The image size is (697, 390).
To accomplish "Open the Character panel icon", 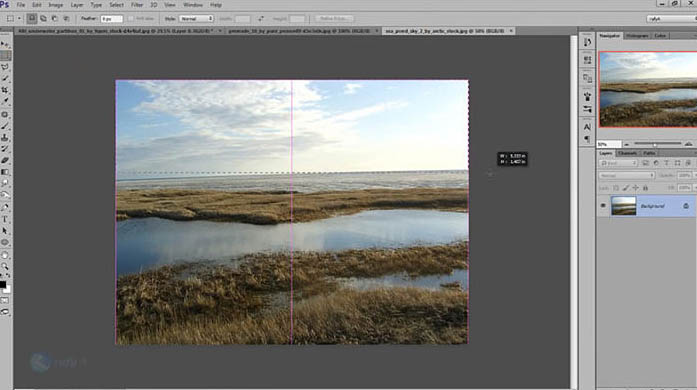I will (x=587, y=127).
